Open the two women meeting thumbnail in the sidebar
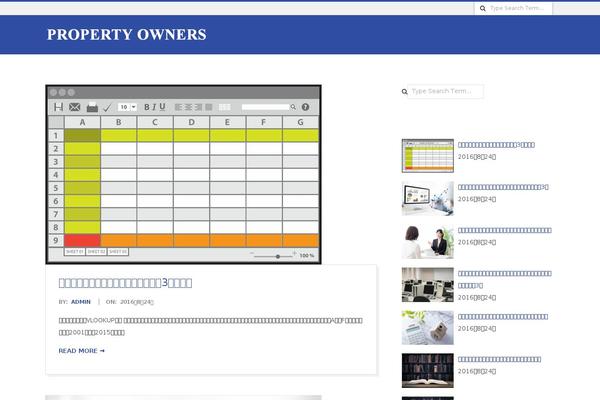 point(428,242)
